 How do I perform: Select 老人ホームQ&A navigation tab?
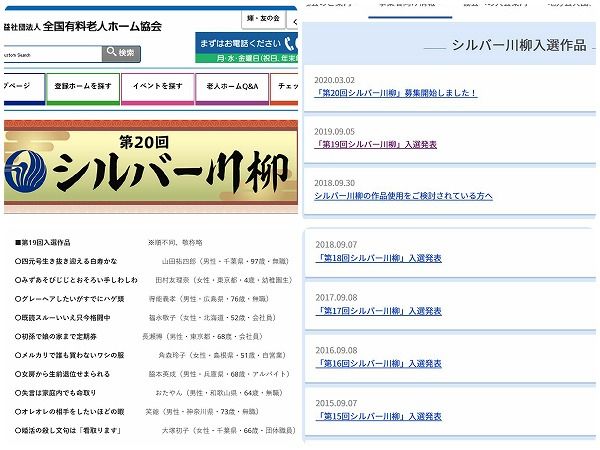coord(232,89)
